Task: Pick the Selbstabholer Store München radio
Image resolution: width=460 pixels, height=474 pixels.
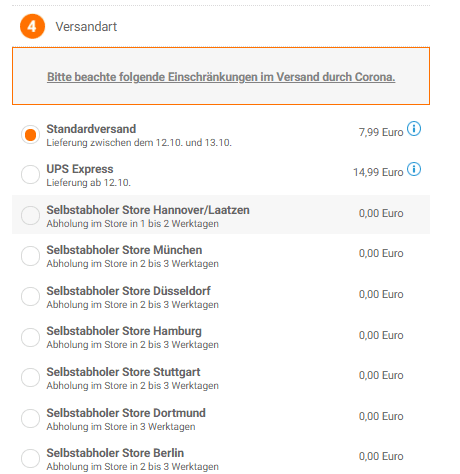Action: [30, 256]
